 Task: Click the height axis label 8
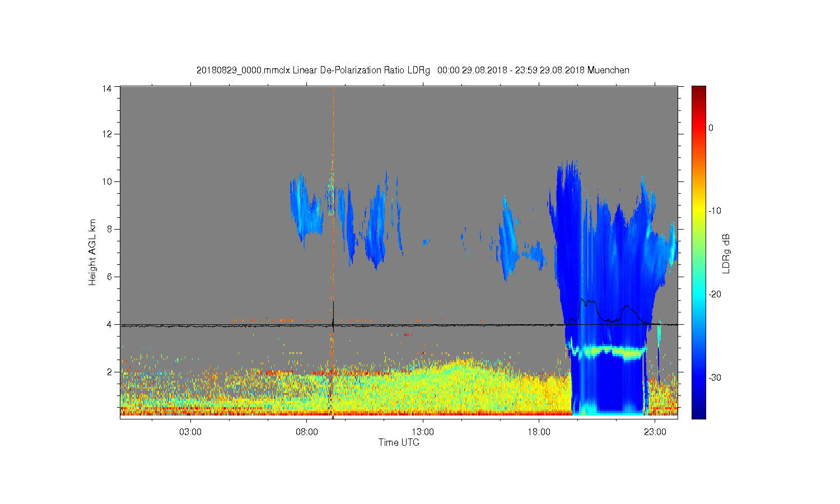pos(110,229)
